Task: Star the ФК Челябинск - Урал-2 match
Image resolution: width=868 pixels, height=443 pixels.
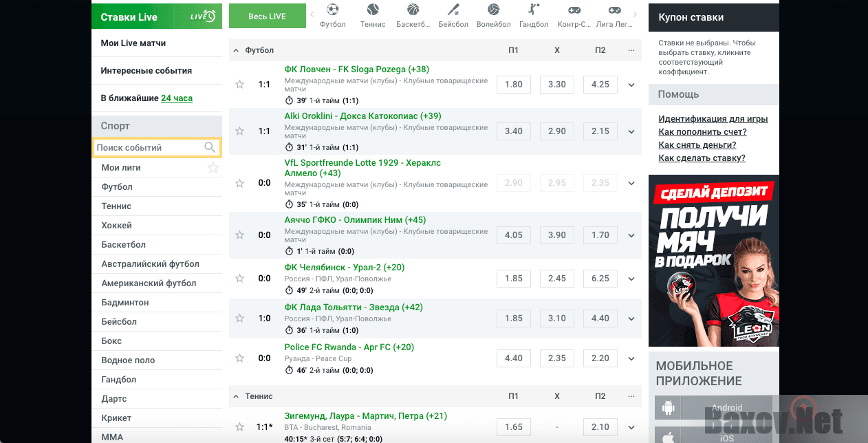Action: 240,279
